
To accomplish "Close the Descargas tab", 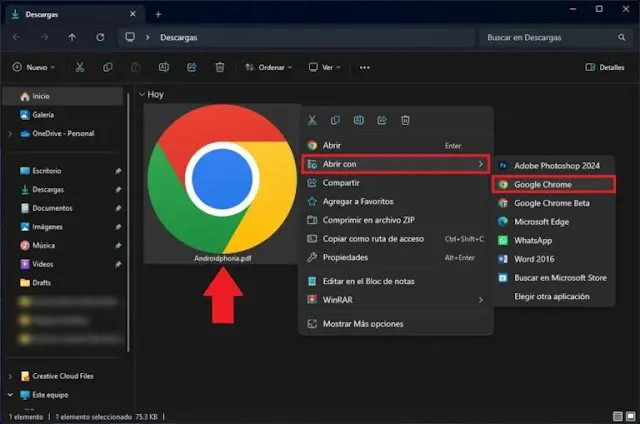I will 133,14.
